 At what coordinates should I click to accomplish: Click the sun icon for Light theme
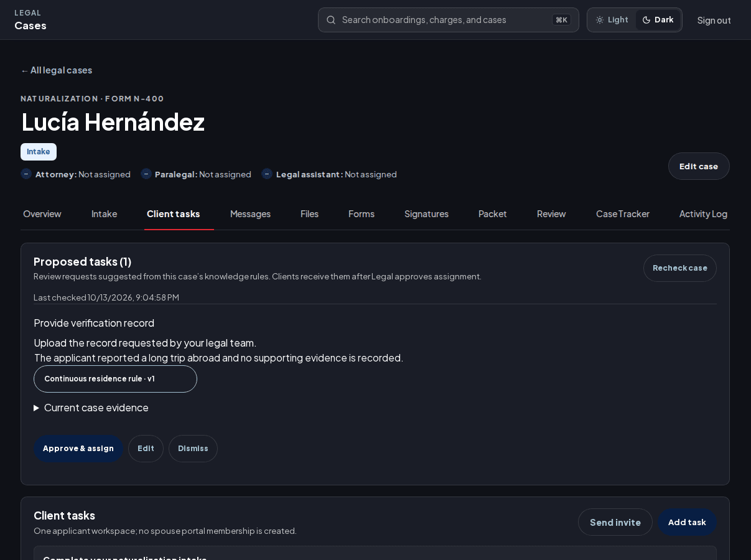600,20
